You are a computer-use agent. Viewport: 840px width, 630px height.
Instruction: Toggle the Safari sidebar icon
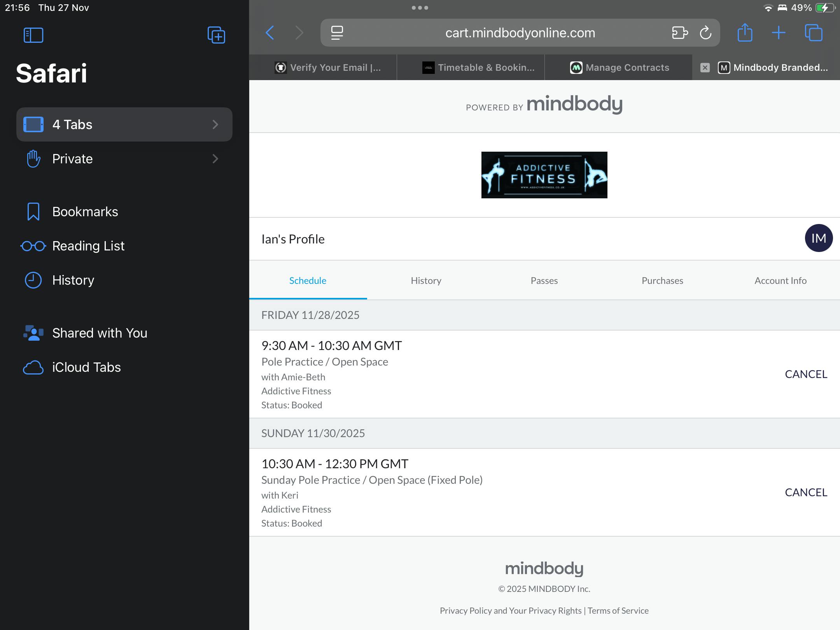pyautogui.click(x=33, y=35)
